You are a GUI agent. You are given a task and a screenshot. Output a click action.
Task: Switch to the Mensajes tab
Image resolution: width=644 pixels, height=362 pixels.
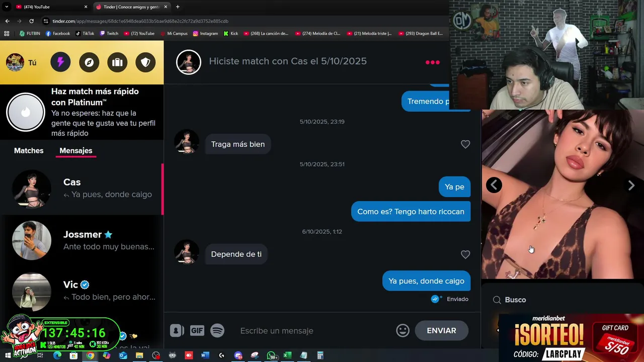pos(76,151)
